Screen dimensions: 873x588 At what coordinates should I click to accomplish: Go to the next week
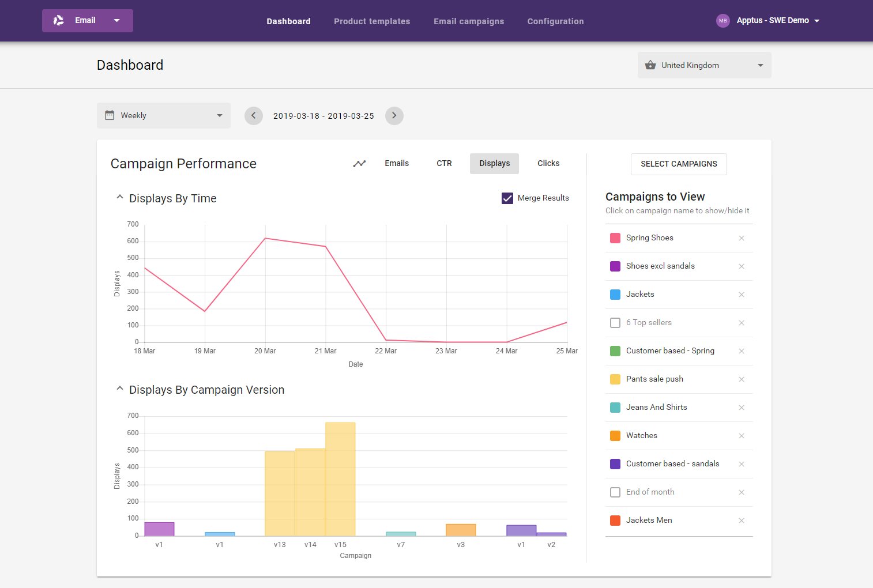click(x=394, y=116)
